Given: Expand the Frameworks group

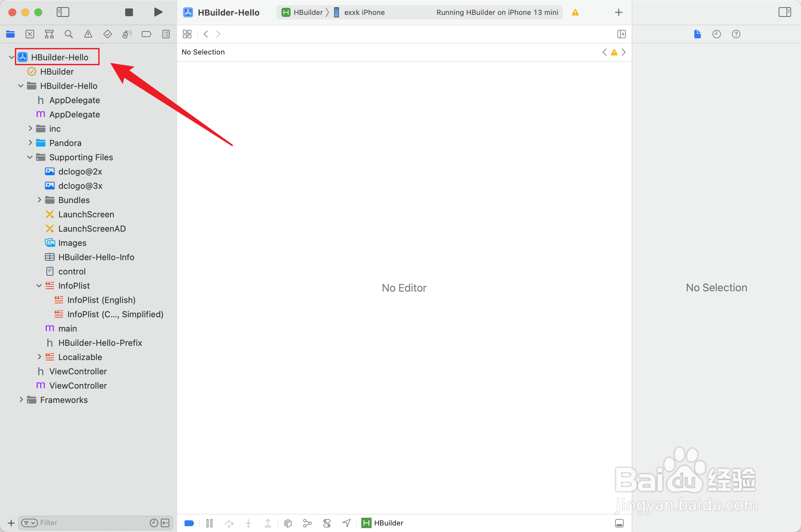Looking at the screenshot, I should [x=21, y=400].
